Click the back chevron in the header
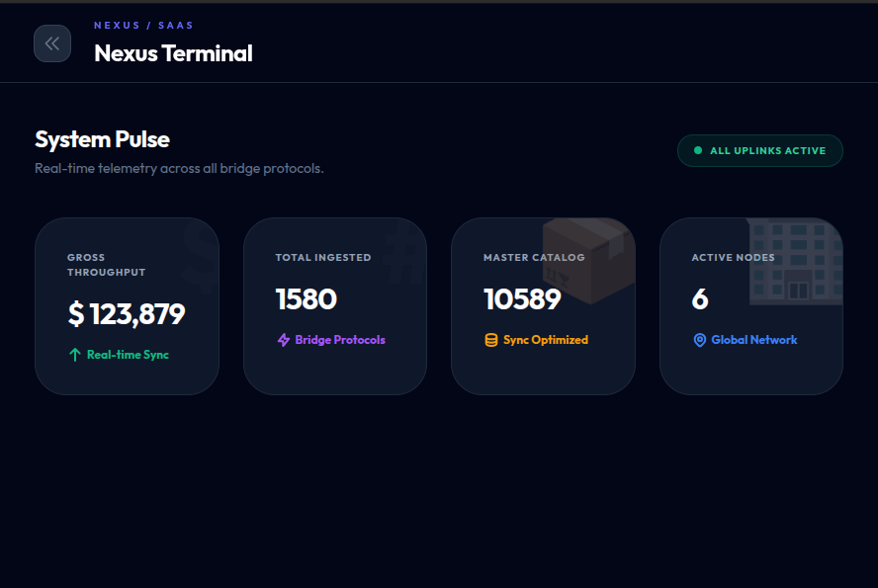 [52, 43]
